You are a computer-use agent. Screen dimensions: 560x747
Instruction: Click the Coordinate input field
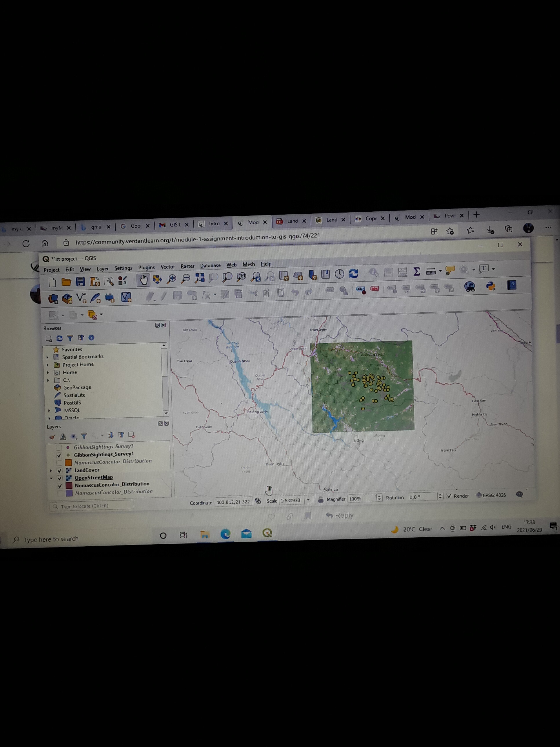(x=234, y=502)
